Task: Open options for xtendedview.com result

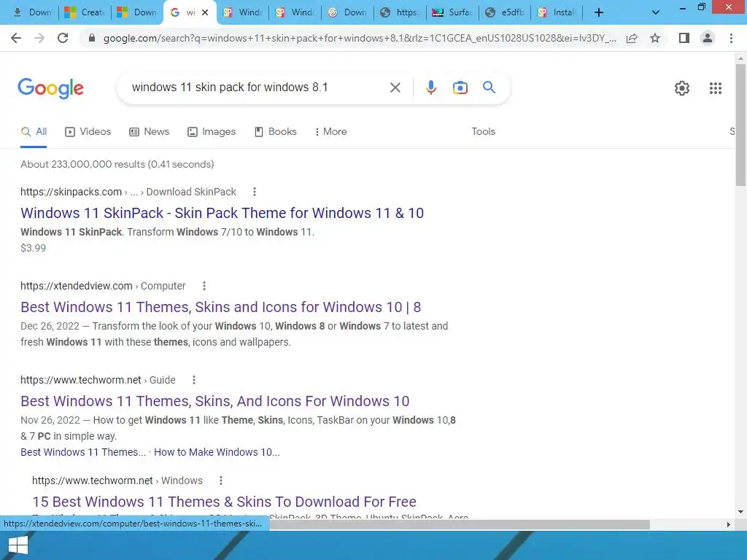Action: click(x=204, y=286)
